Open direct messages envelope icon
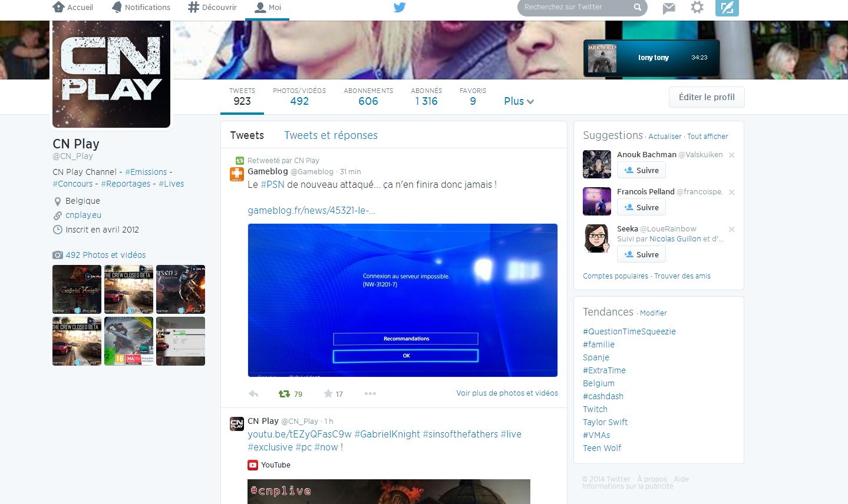This screenshot has height=504, width=848. click(669, 8)
